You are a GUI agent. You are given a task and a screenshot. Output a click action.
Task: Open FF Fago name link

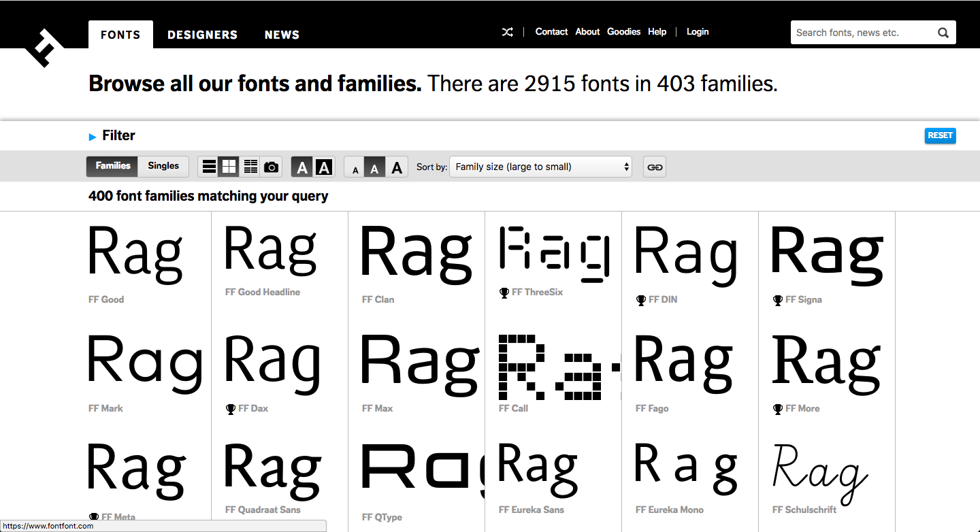[652, 409]
